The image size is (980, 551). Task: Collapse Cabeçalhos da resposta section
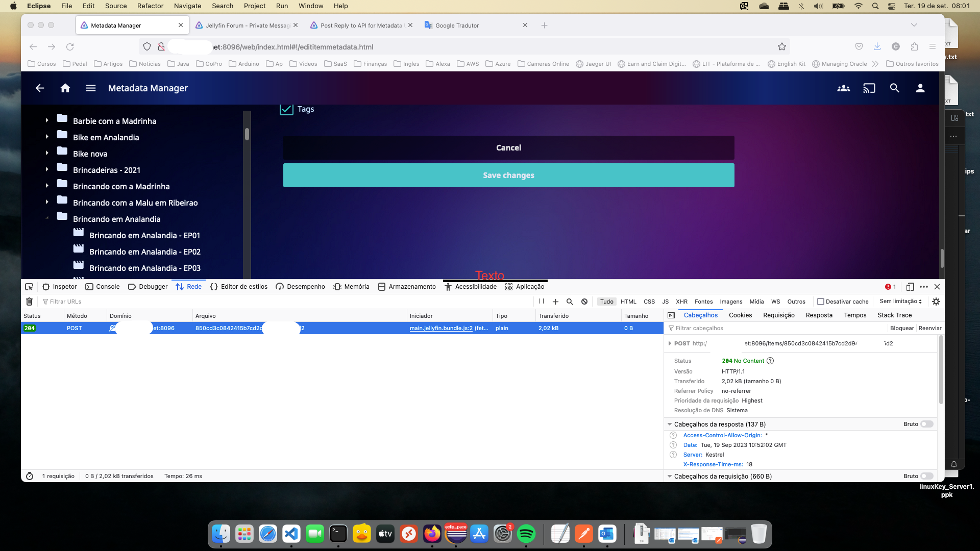pos(670,424)
